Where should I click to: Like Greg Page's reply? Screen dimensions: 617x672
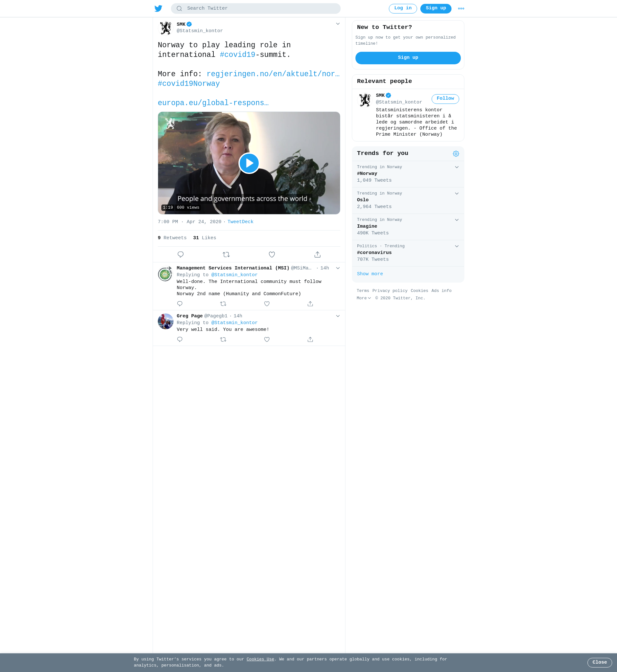coord(267,339)
